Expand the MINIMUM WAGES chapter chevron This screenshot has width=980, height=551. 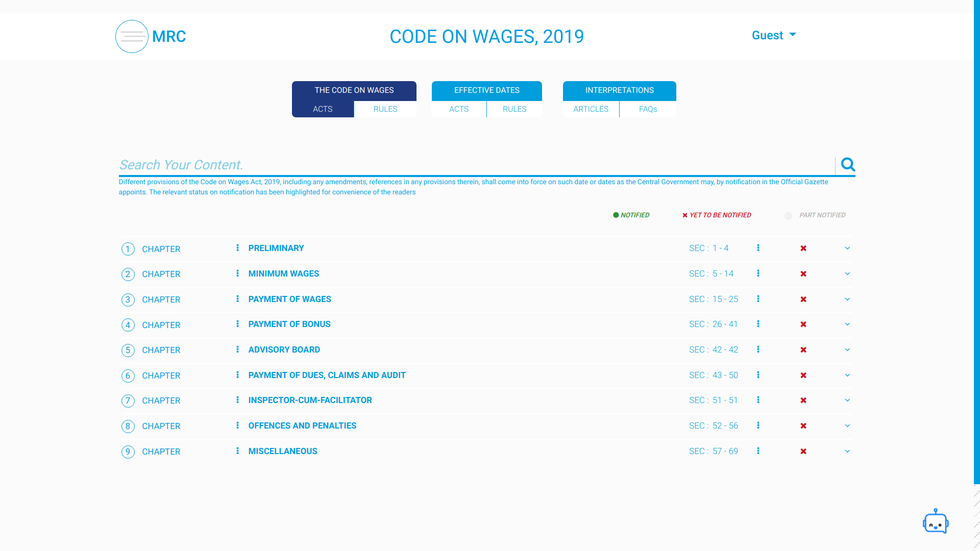click(847, 274)
